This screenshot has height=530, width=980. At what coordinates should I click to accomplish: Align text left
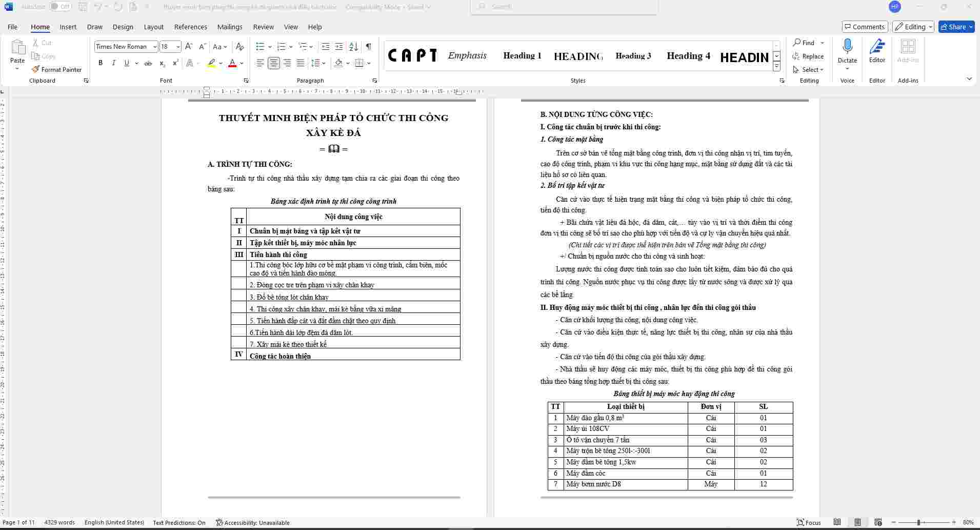coord(261,63)
